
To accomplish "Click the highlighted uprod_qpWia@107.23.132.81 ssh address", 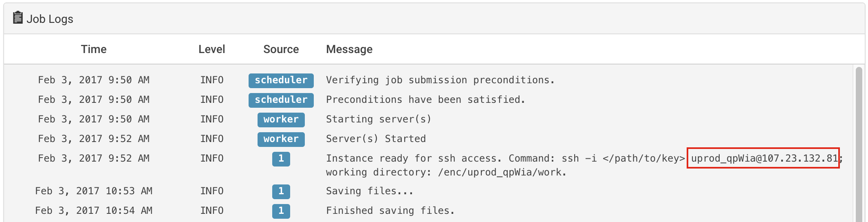I will click(763, 158).
